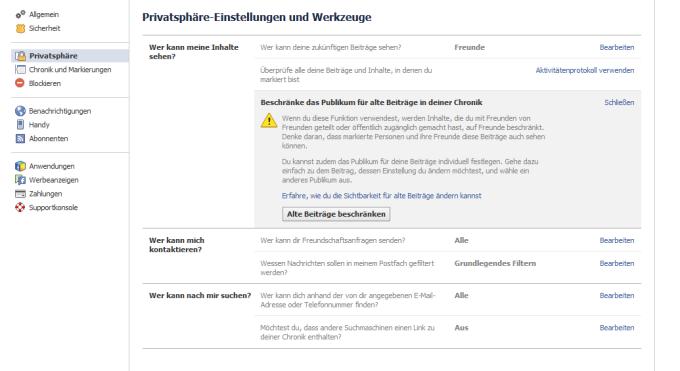Edit E-Mail-Adresse oder Telefonnummer lookup setting
Screen dimensions: 680x371
click(x=617, y=295)
